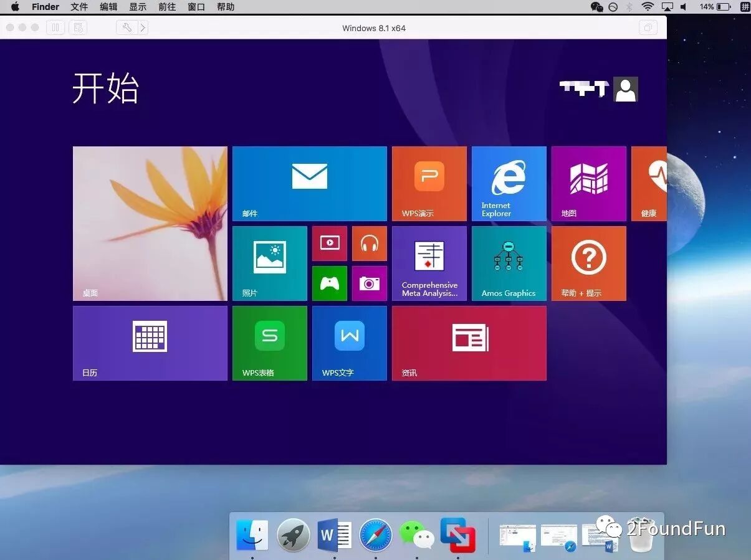
Task: Click the 14% battery indicator
Action: pos(714,7)
